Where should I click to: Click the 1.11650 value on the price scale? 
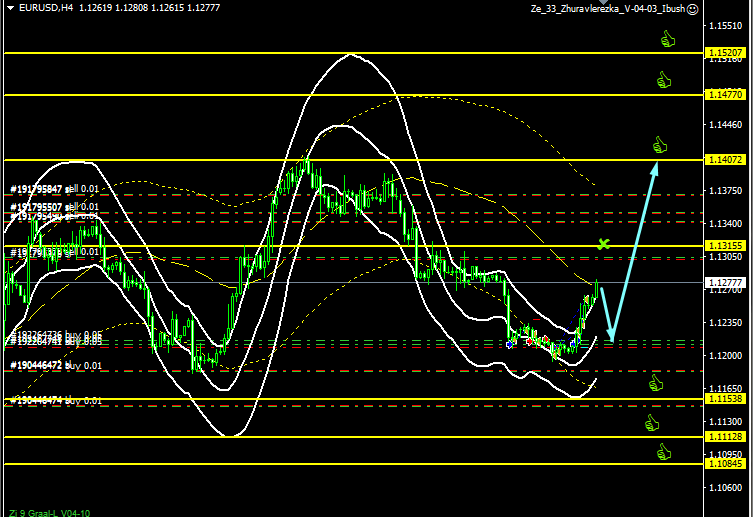click(x=725, y=388)
